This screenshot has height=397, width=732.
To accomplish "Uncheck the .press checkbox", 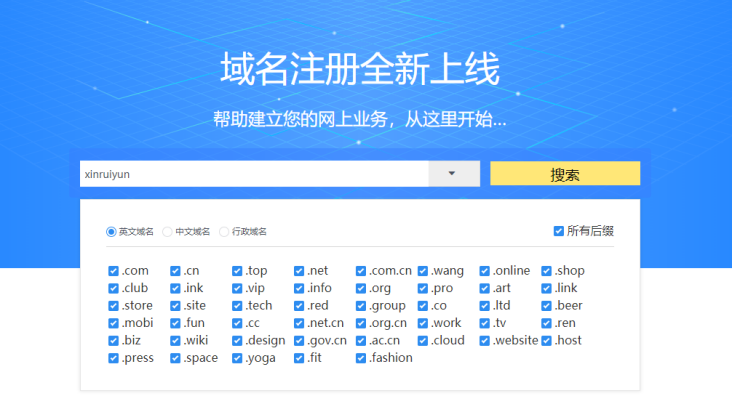I will tap(113, 358).
